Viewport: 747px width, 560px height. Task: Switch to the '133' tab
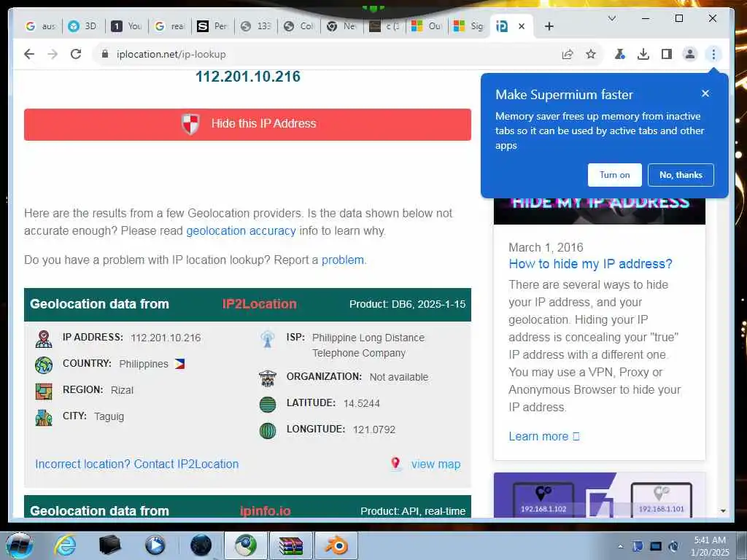click(255, 27)
